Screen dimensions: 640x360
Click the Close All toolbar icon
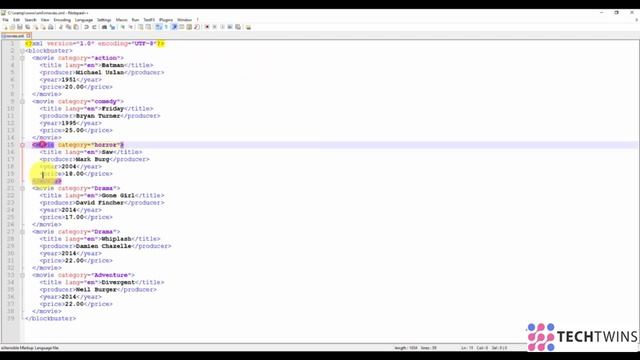pyautogui.click(x=43, y=27)
